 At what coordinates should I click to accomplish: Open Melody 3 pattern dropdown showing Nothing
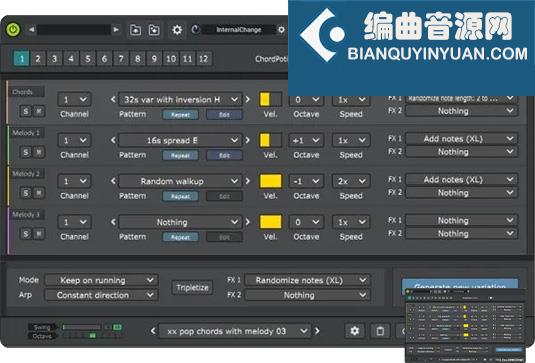[180, 222]
